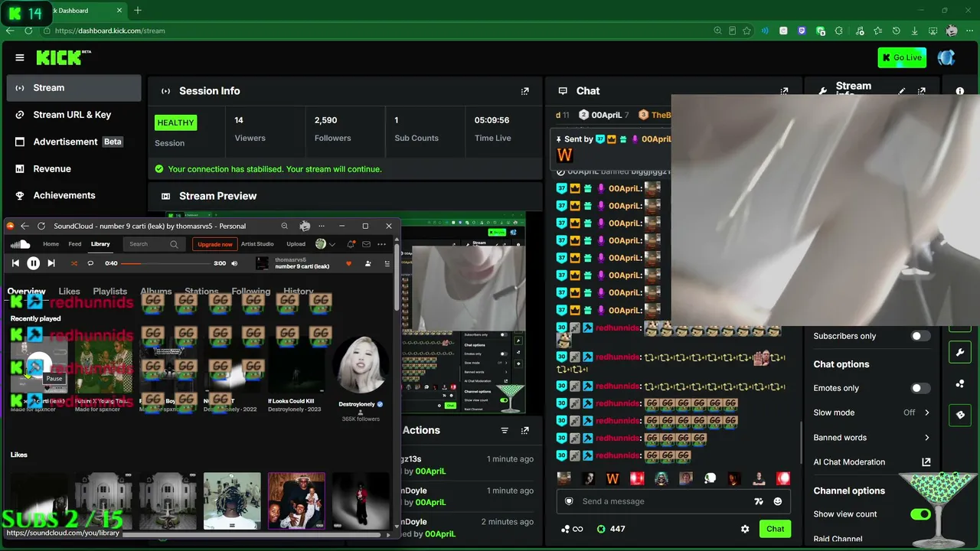
Task: Switch to SoundCloud Feed tab
Action: point(75,244)
